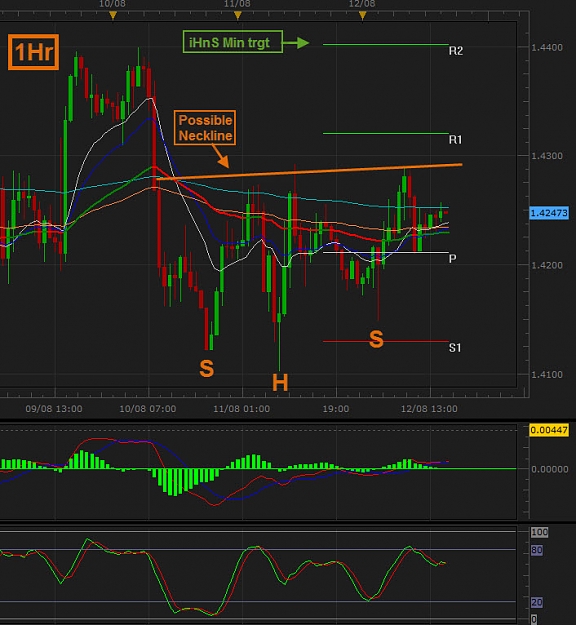Viewport: 576px width, 625px height.
Task: Click the stochastic 20 level tag
Action: coord(537,602)
